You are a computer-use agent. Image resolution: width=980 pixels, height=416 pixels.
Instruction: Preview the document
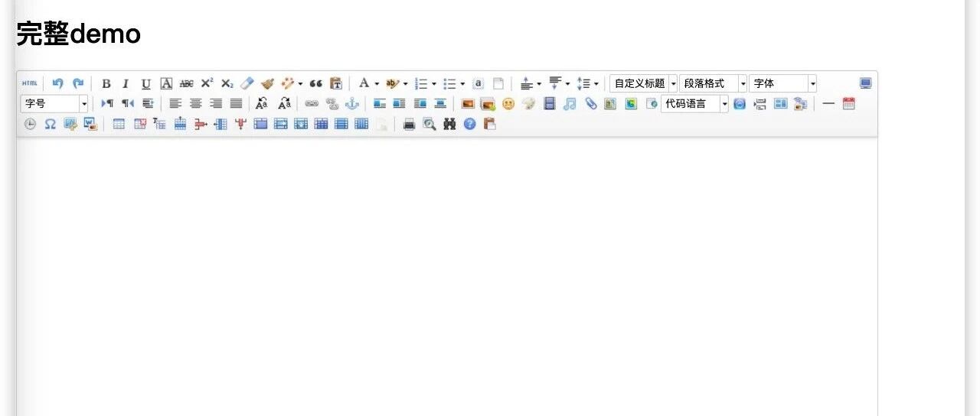[x=430, y=124]
